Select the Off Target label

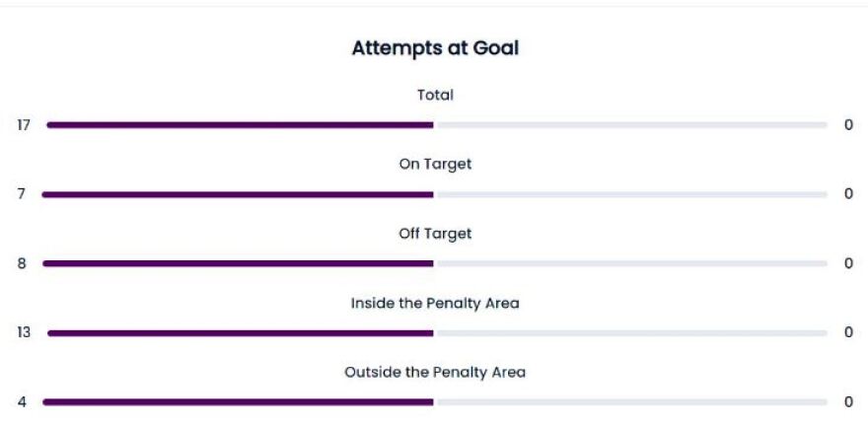(x=435, y=234)
